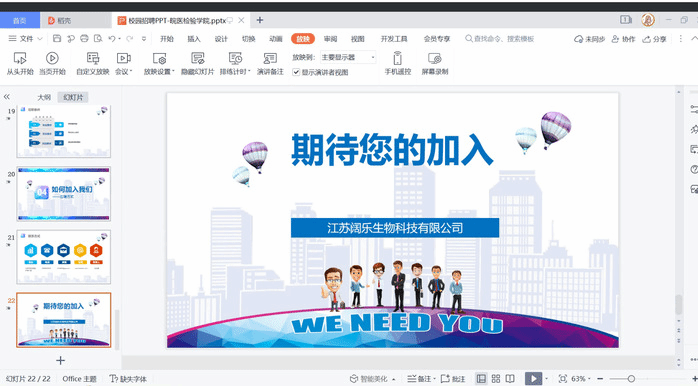Click the 分享 share button
Screen dimensions: 698x386
pos(654,39)
